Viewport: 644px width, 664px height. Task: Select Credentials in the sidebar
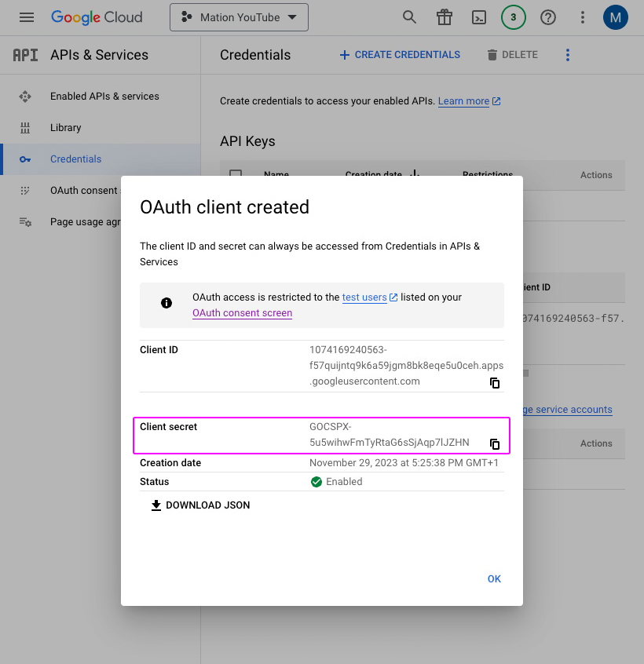point(101,159)
